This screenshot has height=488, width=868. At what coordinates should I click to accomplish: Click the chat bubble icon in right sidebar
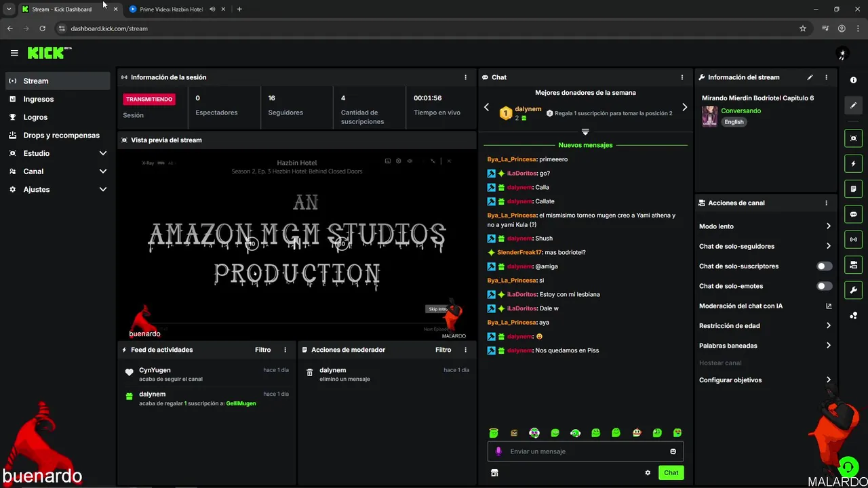tap(853, 214)
